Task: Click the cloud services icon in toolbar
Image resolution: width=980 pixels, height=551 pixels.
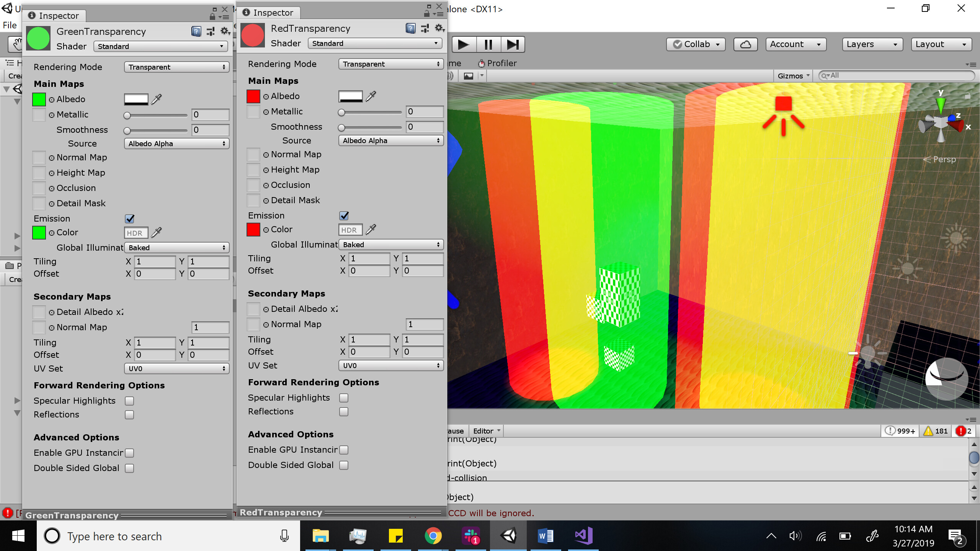Action: click(x=745, y=44)
